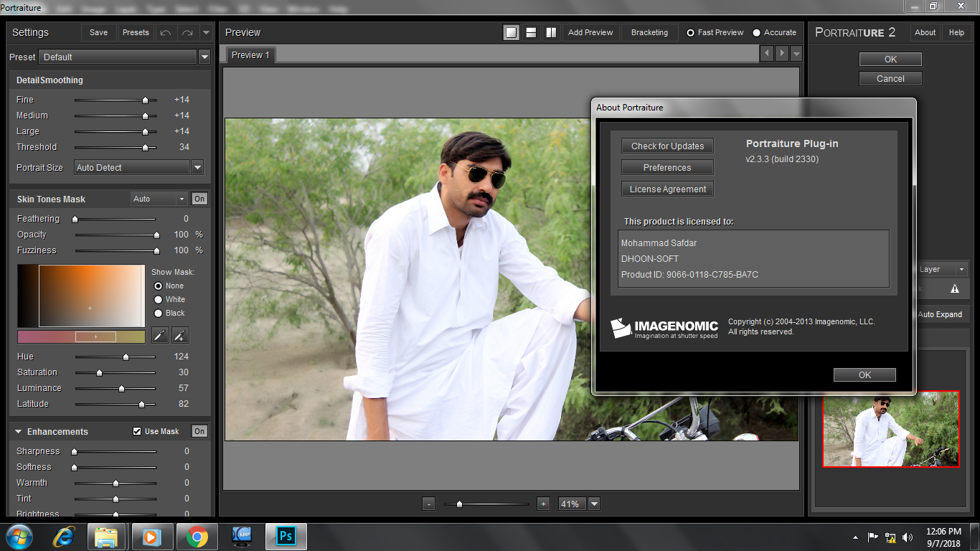Click the taskbar clock and date
Image resolution: width=980 pixels, height=551 pixels.
pos(943,537)
